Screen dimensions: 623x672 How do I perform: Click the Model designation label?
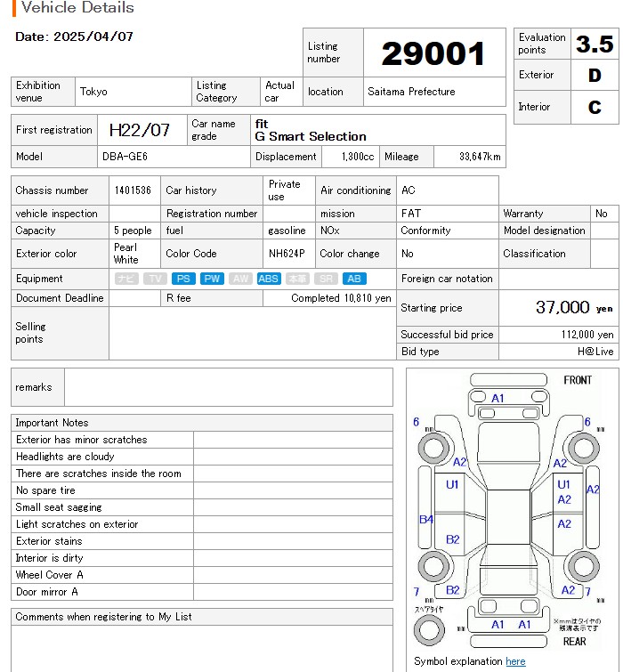click(x=545, y=231)
